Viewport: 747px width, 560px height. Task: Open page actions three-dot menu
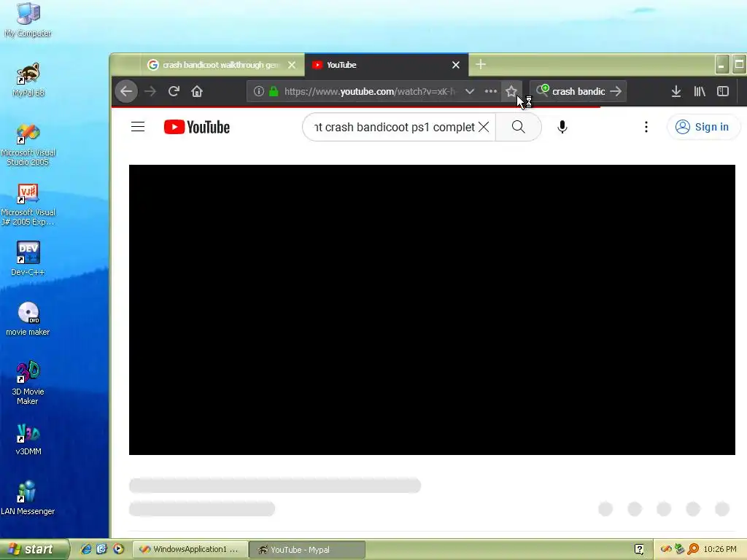pyautogui.click(x=491, y=91)
